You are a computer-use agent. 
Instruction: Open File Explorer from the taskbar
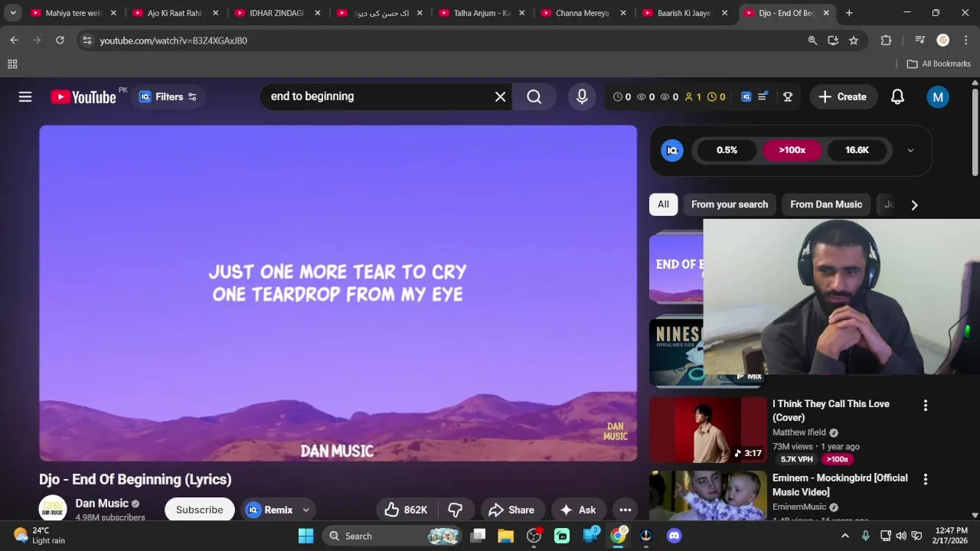pos(505,536)
